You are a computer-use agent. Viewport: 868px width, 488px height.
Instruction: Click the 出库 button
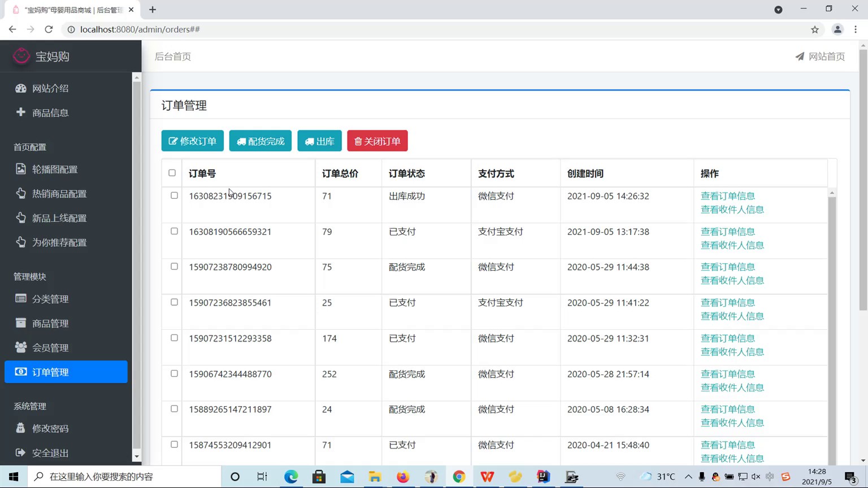click(320, 141)
